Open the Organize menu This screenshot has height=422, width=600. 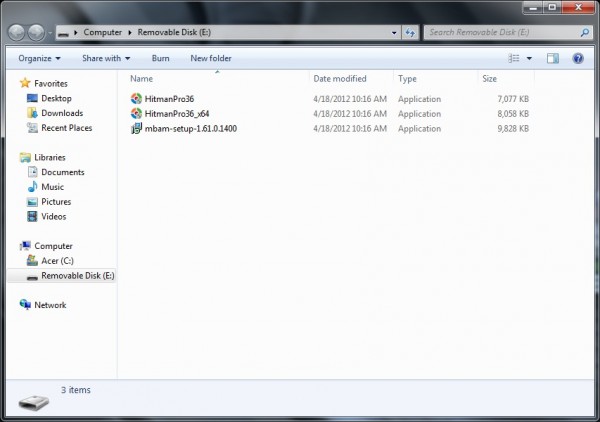click(x=39, y=58)
